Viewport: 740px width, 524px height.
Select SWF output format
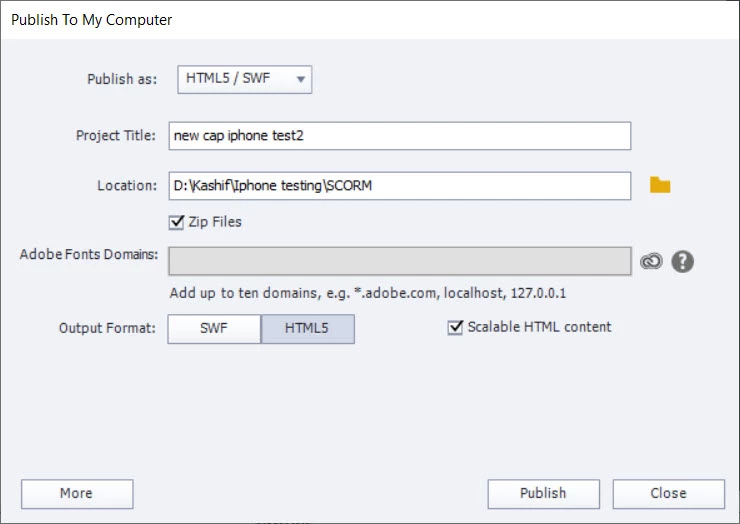214,329
